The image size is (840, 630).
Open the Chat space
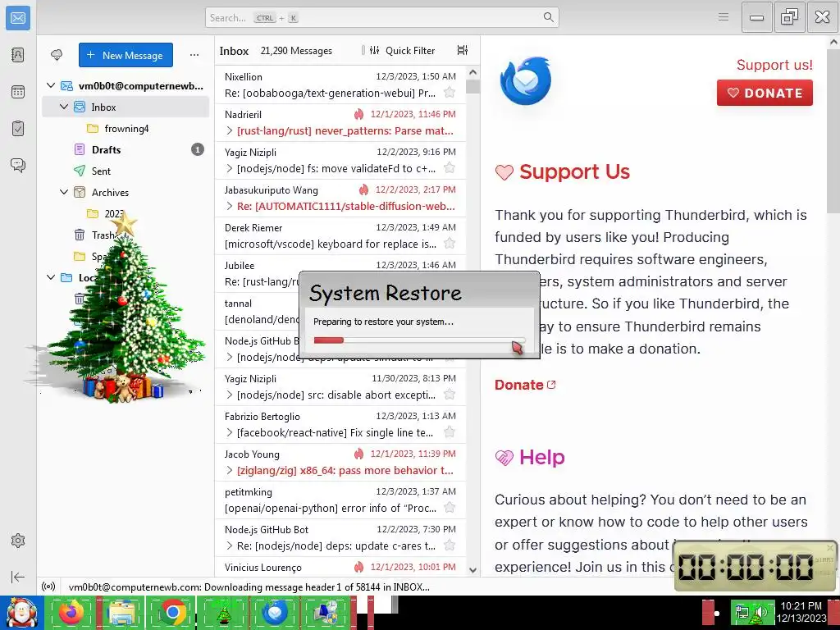point(18,165)
